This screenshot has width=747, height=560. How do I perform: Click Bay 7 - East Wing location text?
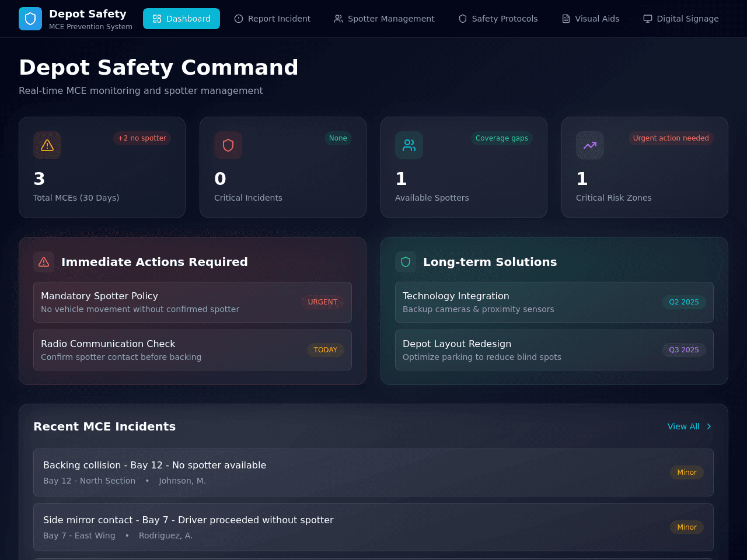click(x=79, y=535)
